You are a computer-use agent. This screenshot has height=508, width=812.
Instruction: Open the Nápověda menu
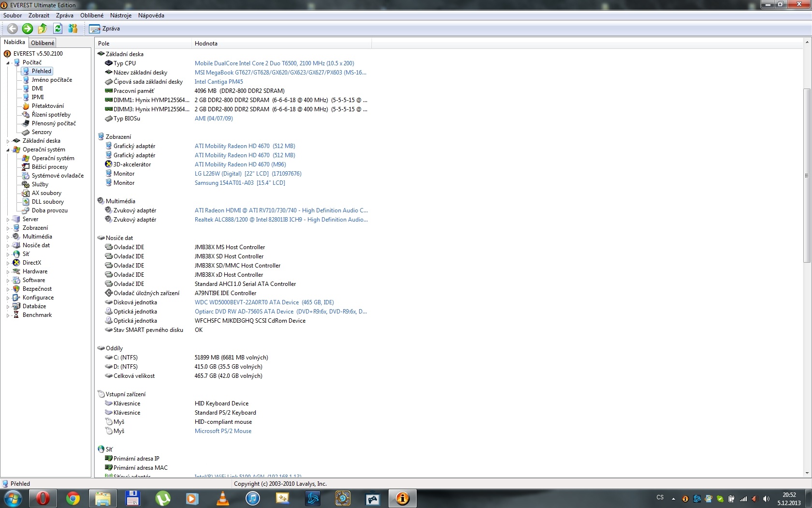click(x=151, y=15)
